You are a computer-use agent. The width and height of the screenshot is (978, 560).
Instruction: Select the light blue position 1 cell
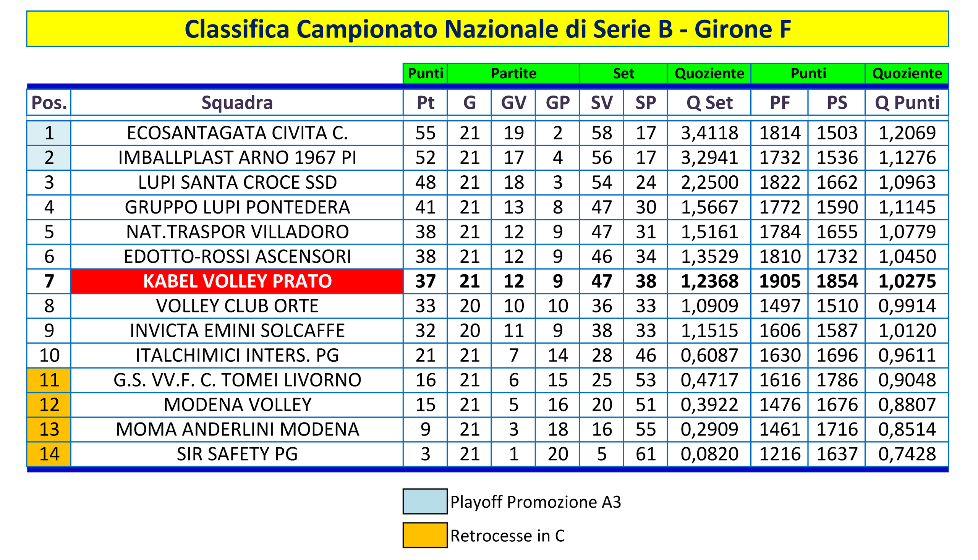click(x=49, y=133)
